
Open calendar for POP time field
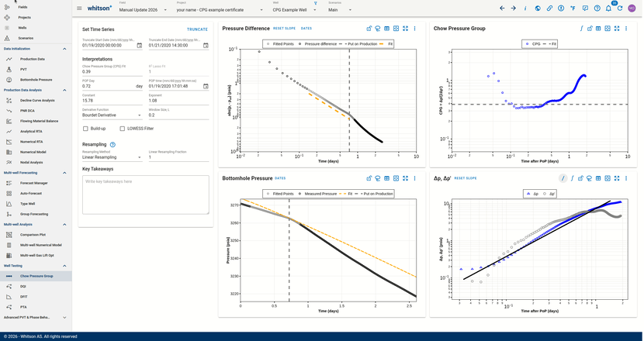coord(206,86)
